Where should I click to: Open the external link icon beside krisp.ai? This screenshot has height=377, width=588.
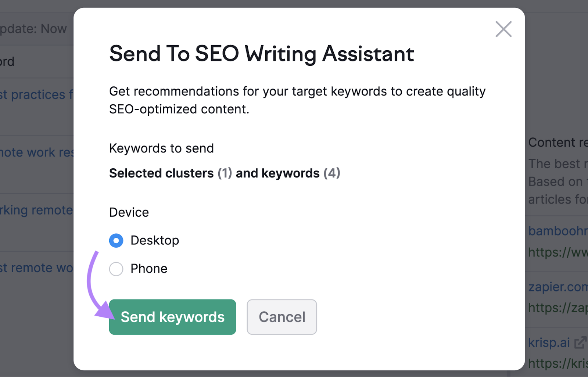580,342
